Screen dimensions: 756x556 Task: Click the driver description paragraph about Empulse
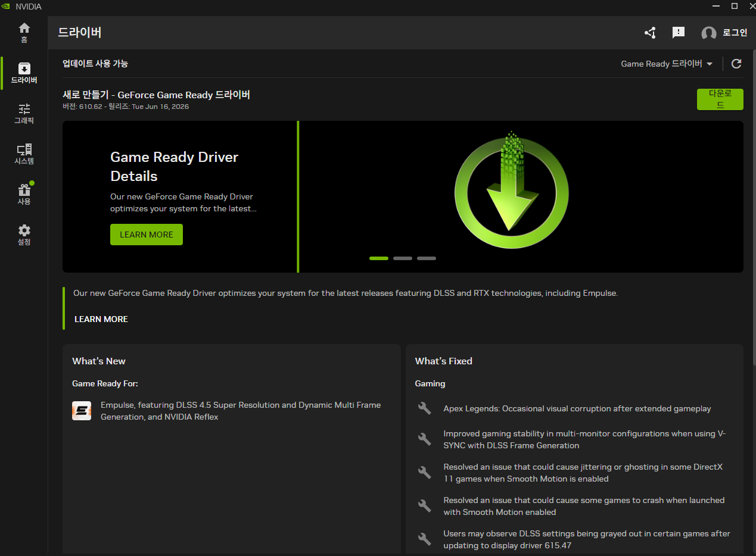(x=346, y=293)
